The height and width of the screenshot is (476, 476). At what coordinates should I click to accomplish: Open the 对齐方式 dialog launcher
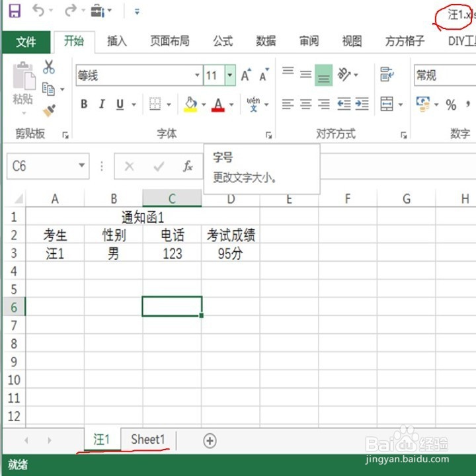(403, 135)
